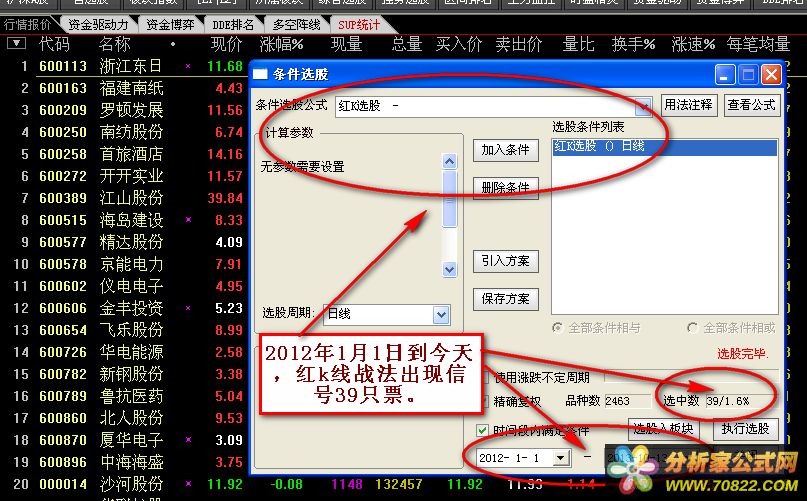The height and width of the screenshot is (501, 807).
Task: Sort by 现量 column header
Action: point(346,44)
